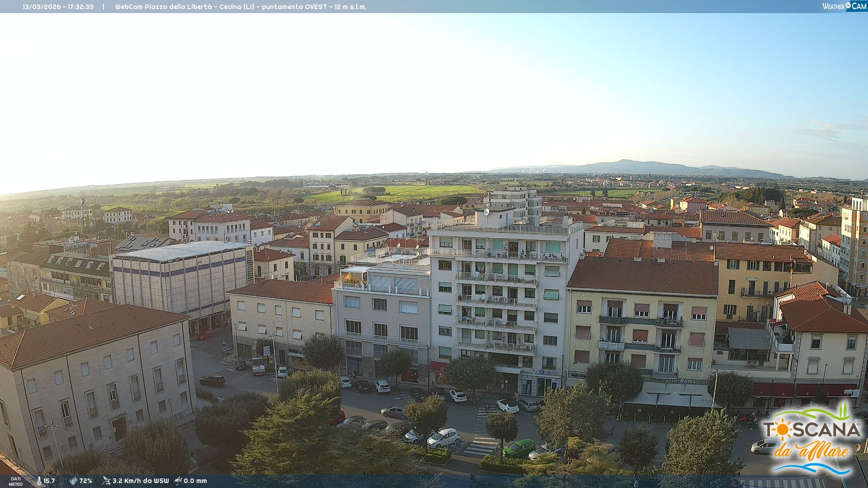This screenshot has height=488, width=868.
Task: Click the 72% humidity value
Action: (86, 481)
